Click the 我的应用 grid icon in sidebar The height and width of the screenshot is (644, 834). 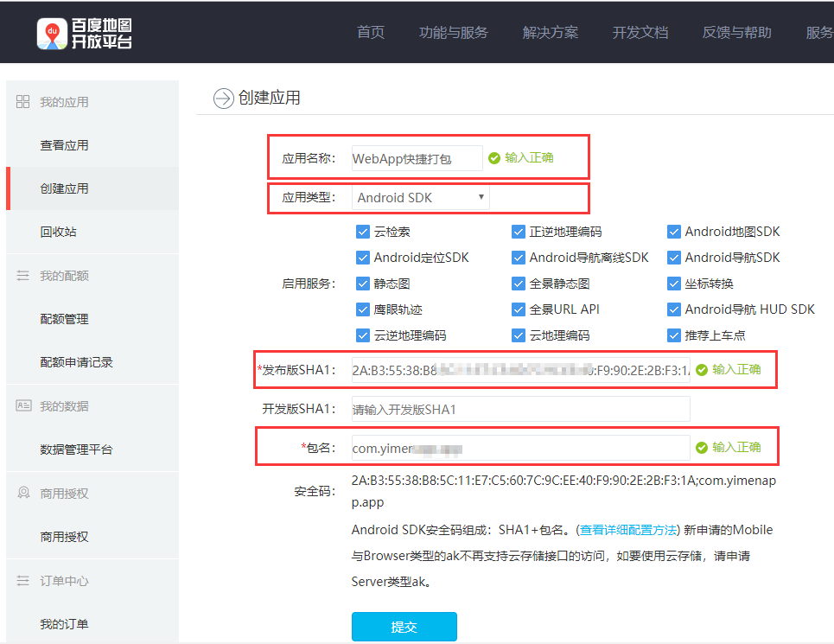click(x=23, y=102)
